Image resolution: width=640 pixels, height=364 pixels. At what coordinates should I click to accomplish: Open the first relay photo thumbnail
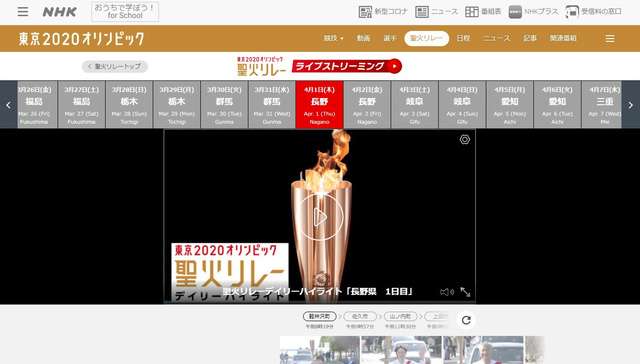tap(320, 350)
